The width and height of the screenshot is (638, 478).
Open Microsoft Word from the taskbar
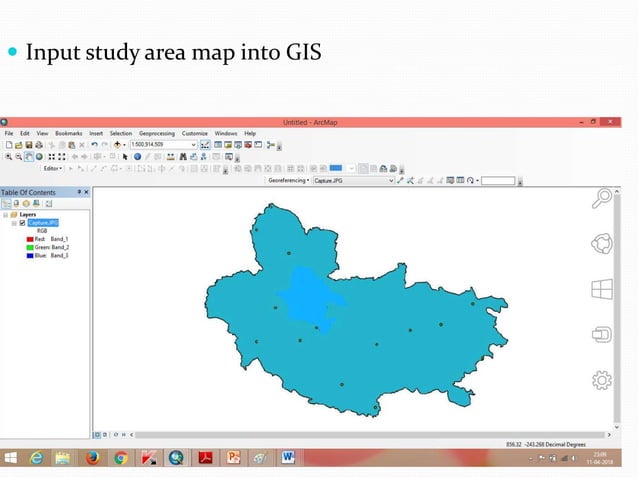(288, 458)
